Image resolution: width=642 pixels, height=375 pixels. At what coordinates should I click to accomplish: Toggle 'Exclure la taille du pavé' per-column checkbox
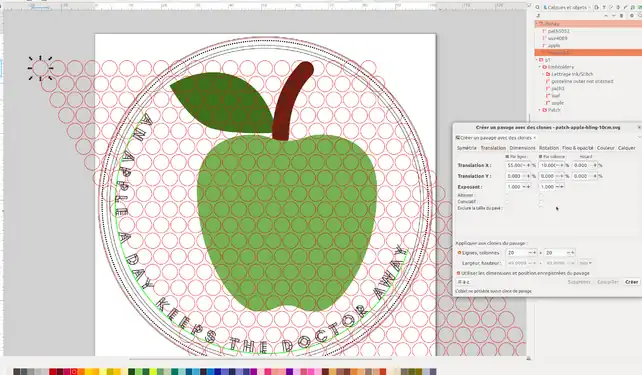(x=541, y=208)
